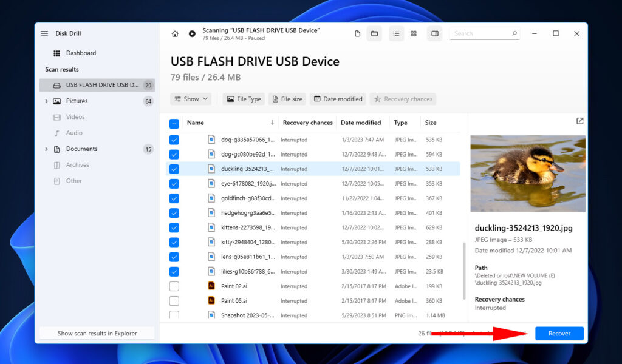
Task: Select the Paint 02.ai file checkbox
Action: tap(174, 286)
